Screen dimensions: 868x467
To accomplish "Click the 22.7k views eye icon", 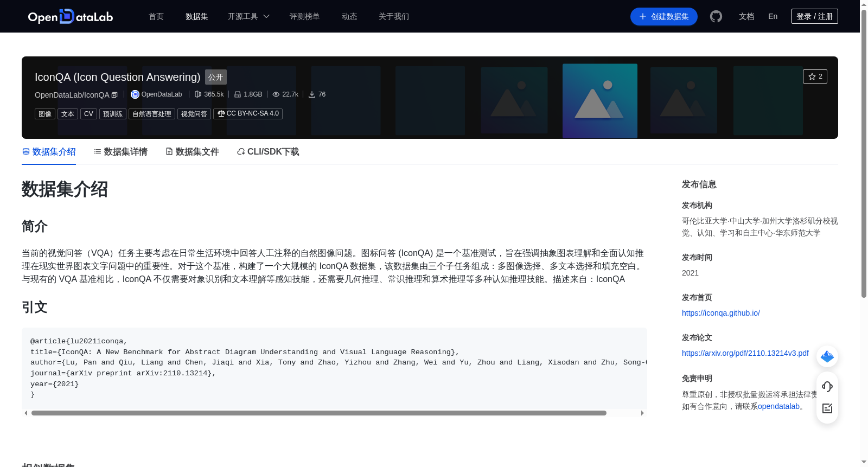I will point(276,94).
